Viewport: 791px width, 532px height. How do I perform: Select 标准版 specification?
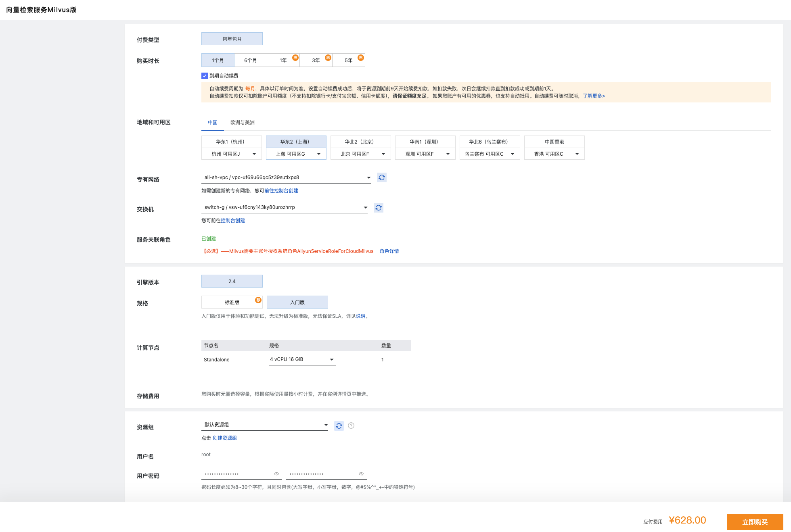click(232, 303)
